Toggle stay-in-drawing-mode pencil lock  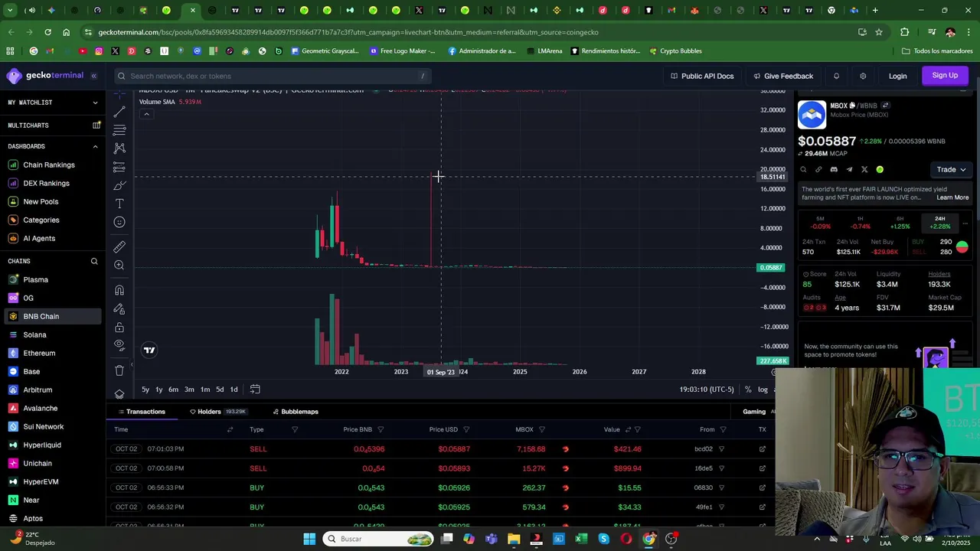[119, 308]
